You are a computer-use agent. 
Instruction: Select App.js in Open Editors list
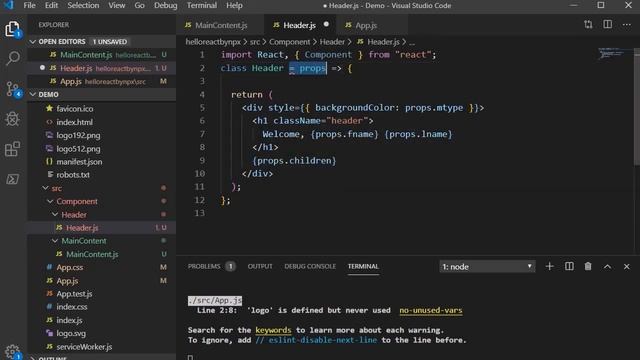102,81
